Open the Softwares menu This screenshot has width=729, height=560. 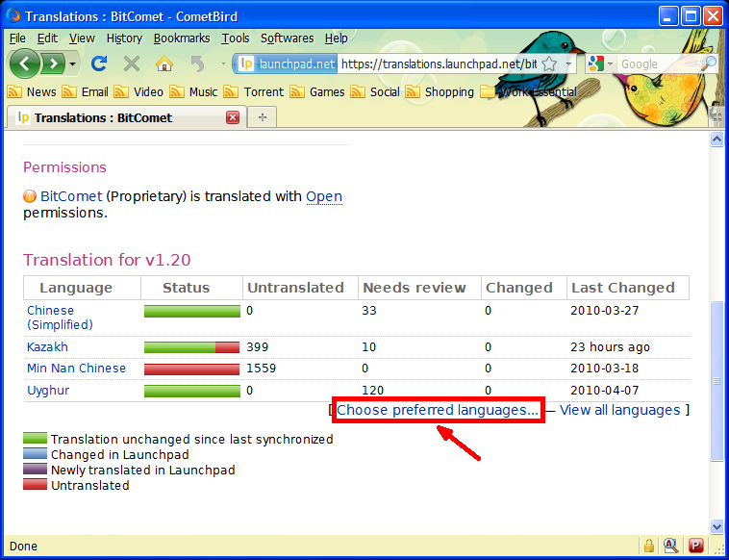(287, 38)
